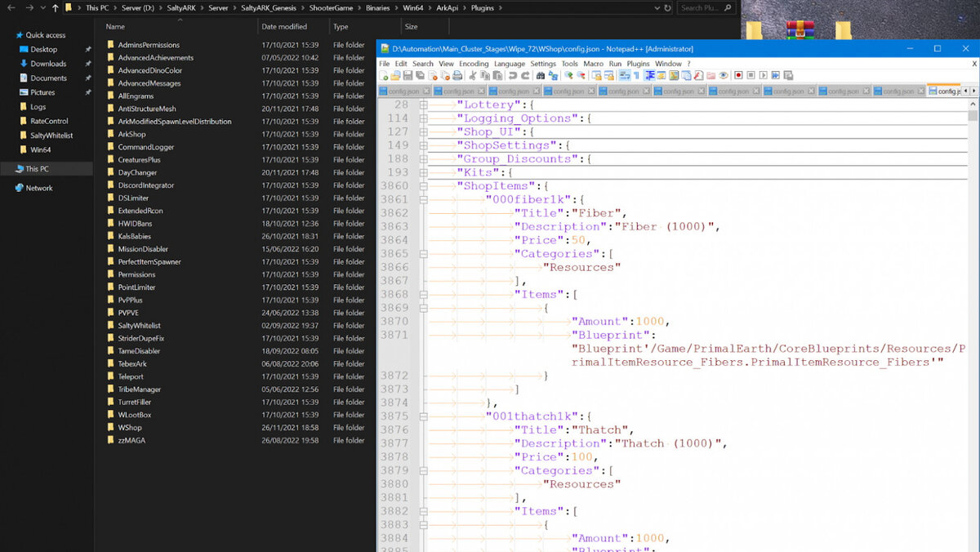Click the Save All toolbar icon
This screenshot has height=552, width=980.
coord(420,75)
